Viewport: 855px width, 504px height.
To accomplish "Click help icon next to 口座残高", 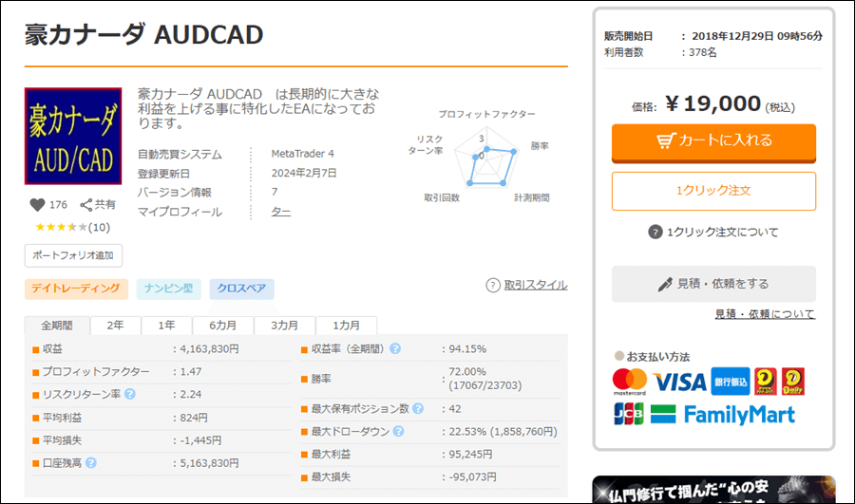I will [x=91, y=462].
